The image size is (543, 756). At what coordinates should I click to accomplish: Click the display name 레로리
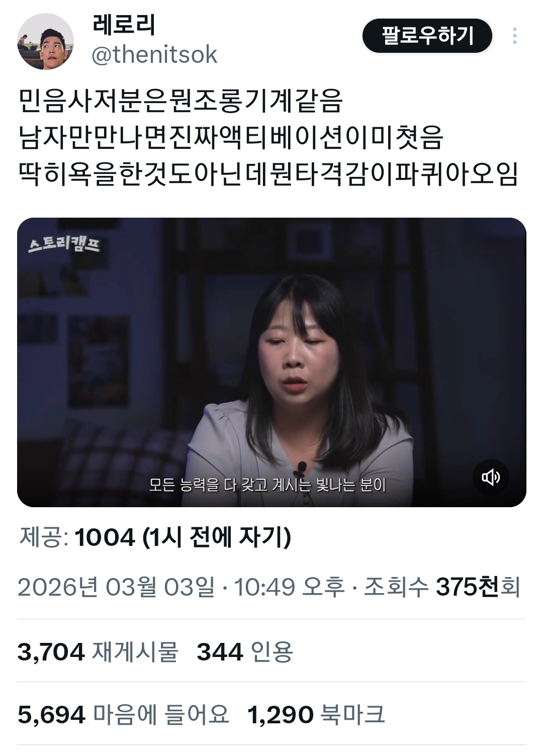tap(124, 24)
